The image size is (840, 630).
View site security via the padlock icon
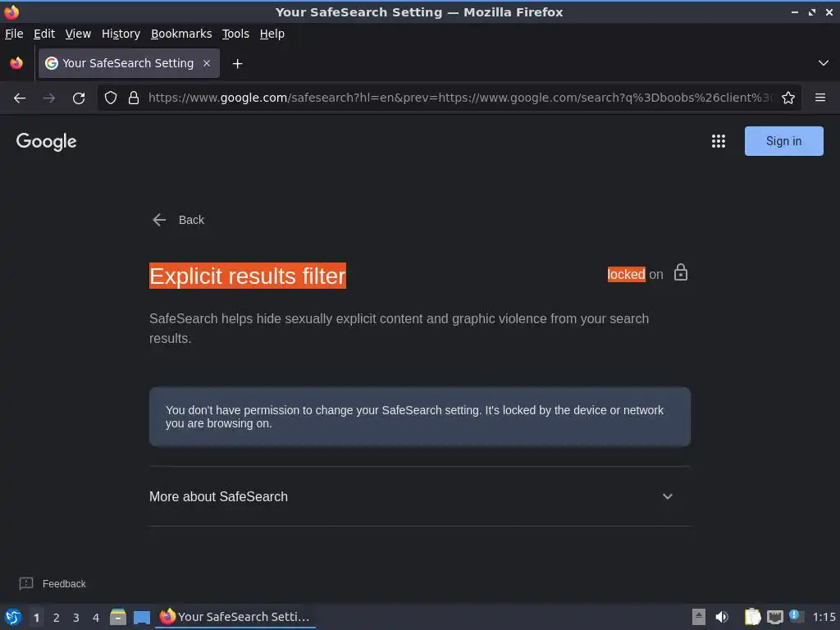click(134, 98)
